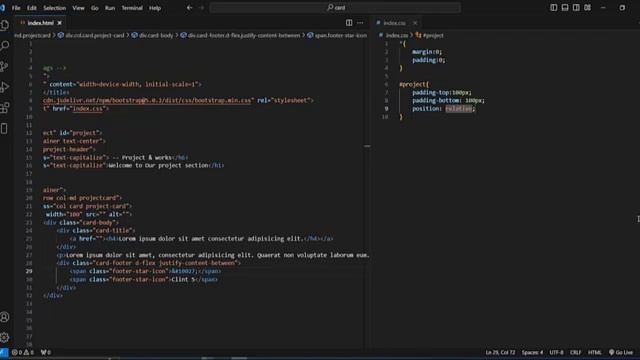Change Spaces: 4 indentation setting
The width and height of the screenshot is (640, 360).
click(x=532, y=352)
